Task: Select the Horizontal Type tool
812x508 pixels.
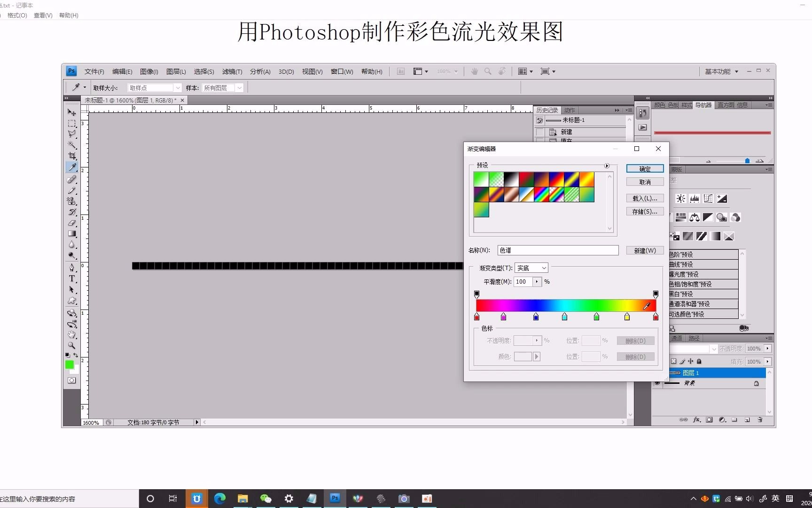Action: pos(71,278)
